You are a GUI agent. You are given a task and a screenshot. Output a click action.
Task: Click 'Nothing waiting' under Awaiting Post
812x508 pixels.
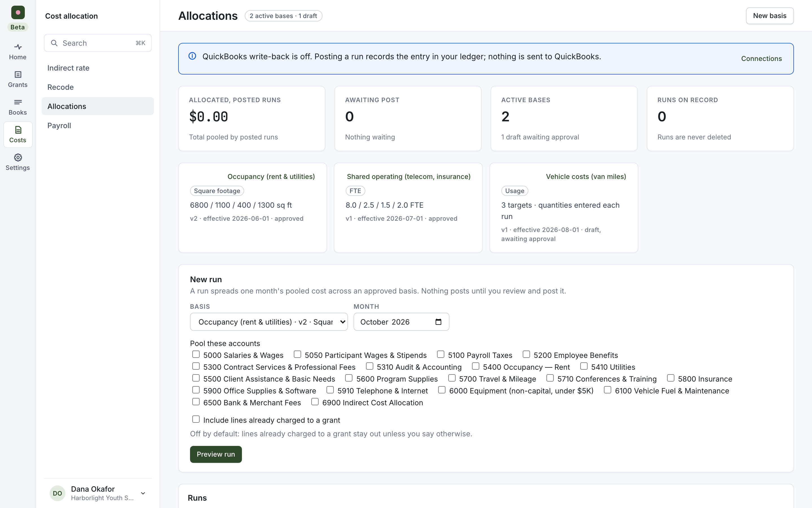pos(370,137)
